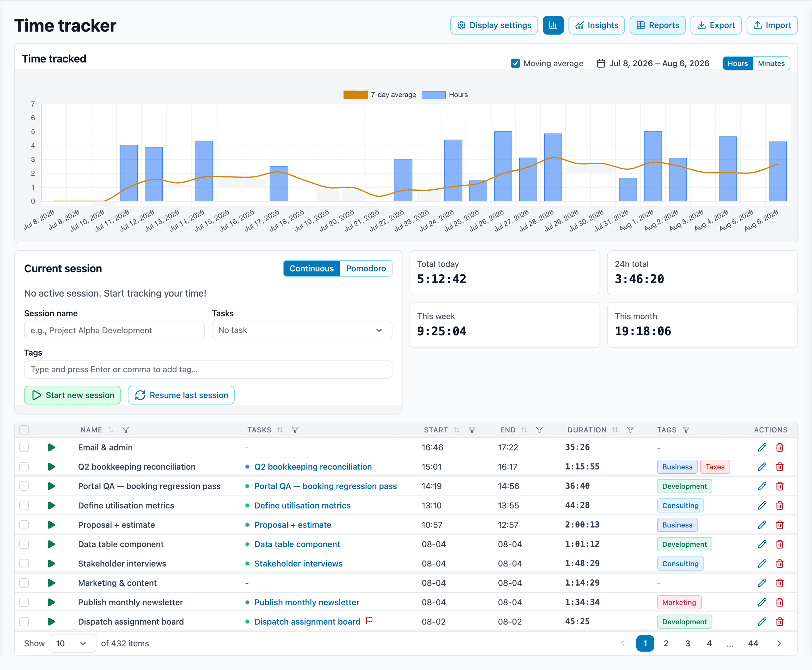Viewport: 812px width, 670px height.
Task: Click the Taxes tag on Q2 bookkeeping
Action: [x=715, y=467]
